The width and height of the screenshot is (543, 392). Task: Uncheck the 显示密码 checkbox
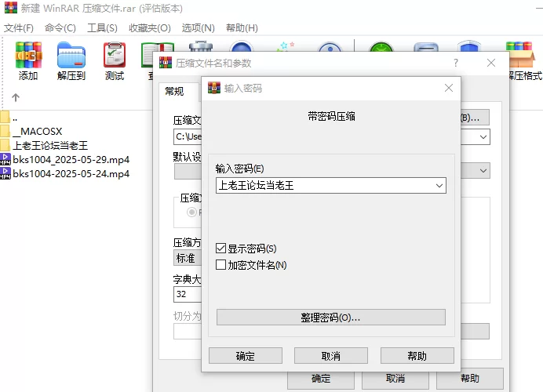[221, 249]
